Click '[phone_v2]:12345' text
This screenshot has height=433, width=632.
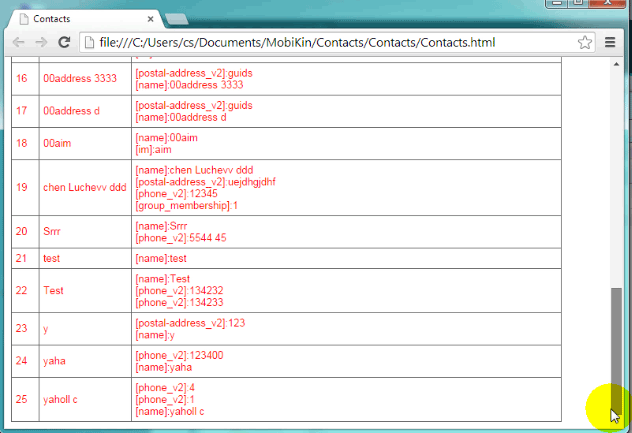pos(177,194)
